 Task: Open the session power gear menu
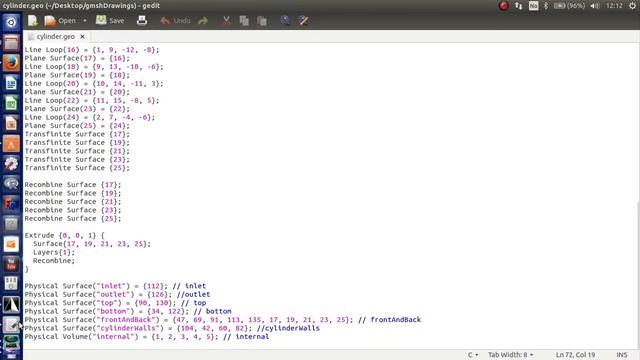click(x=632, y=6)
